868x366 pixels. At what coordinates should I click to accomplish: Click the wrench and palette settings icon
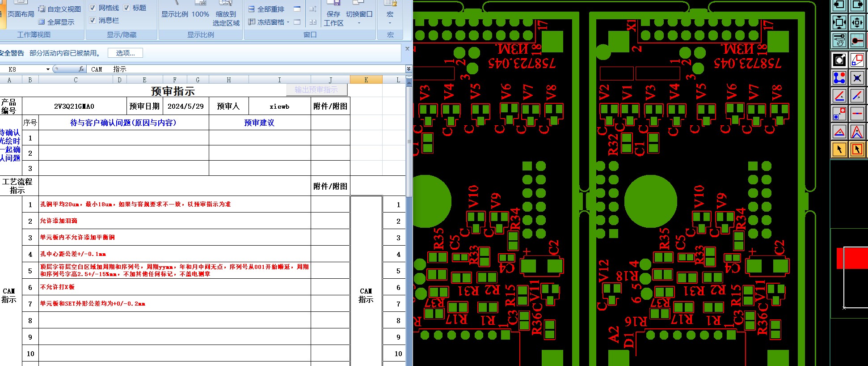tap(839, 40)
